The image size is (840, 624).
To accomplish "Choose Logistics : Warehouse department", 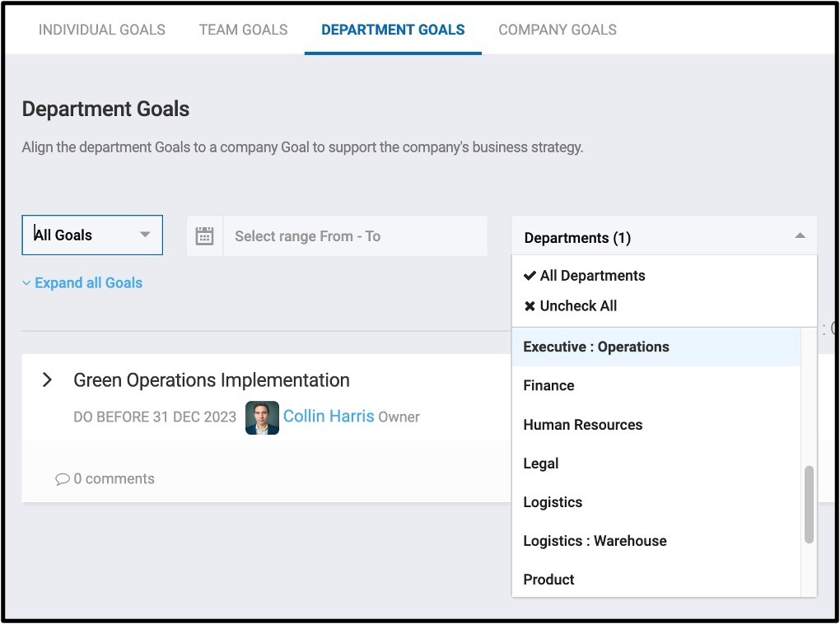I will (595, 541).
